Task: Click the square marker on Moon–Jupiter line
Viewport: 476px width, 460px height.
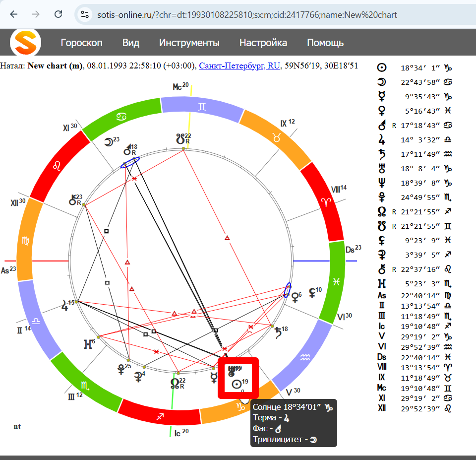Action: [x=106, y=231]
